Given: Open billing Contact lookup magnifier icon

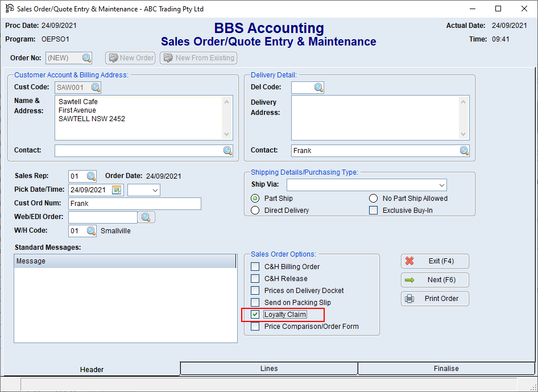Looking at the screenshot, I should click(227, 151).
